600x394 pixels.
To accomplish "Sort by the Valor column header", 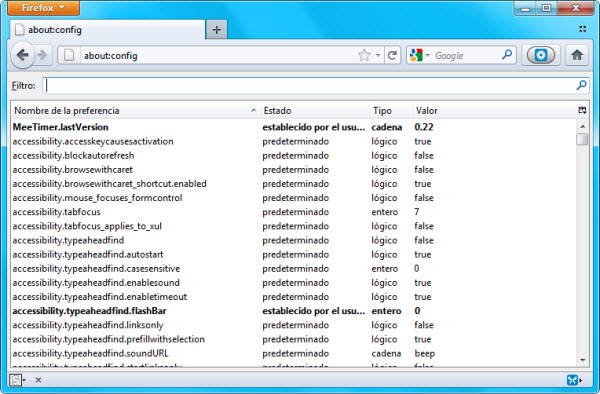I will point(494,111).
